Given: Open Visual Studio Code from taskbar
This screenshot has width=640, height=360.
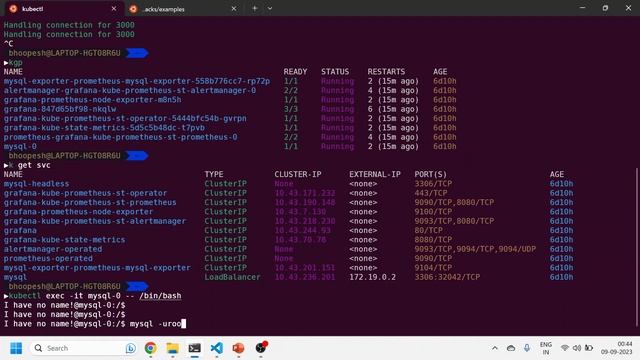Looking at the screenshot, I should [x=217, y=348].
